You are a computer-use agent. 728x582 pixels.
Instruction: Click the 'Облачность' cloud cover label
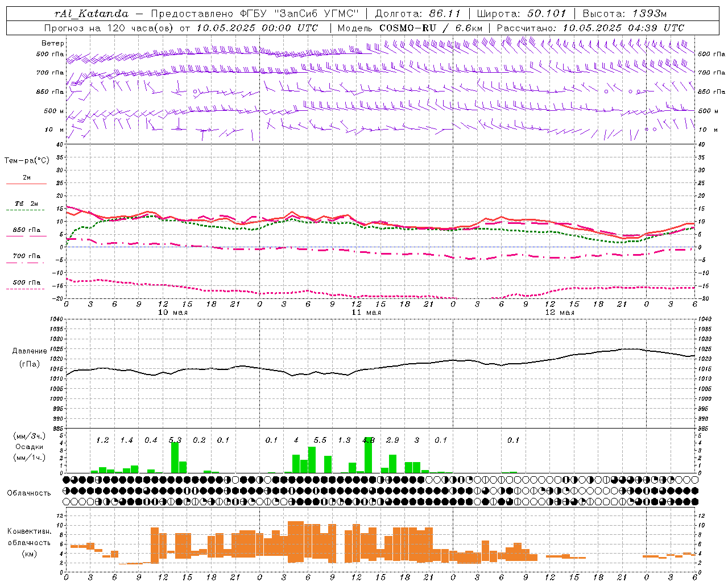pyautogui.click(x=28, y=493)
